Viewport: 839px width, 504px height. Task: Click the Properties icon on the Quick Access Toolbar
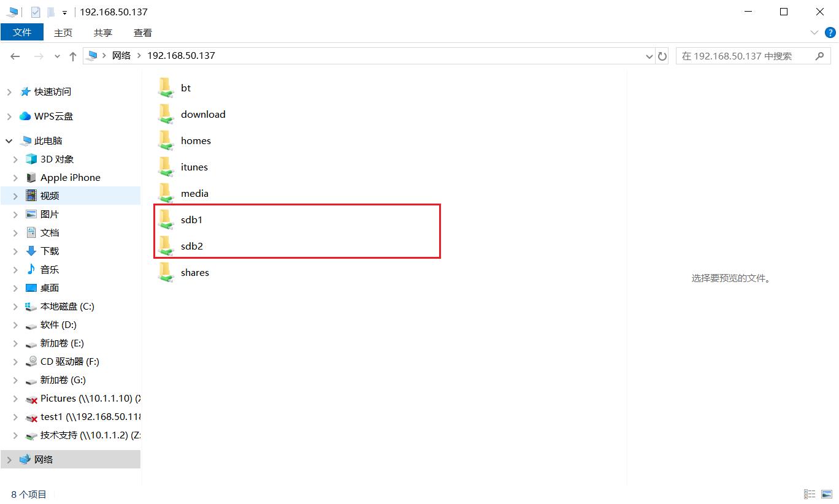point(35,11)
